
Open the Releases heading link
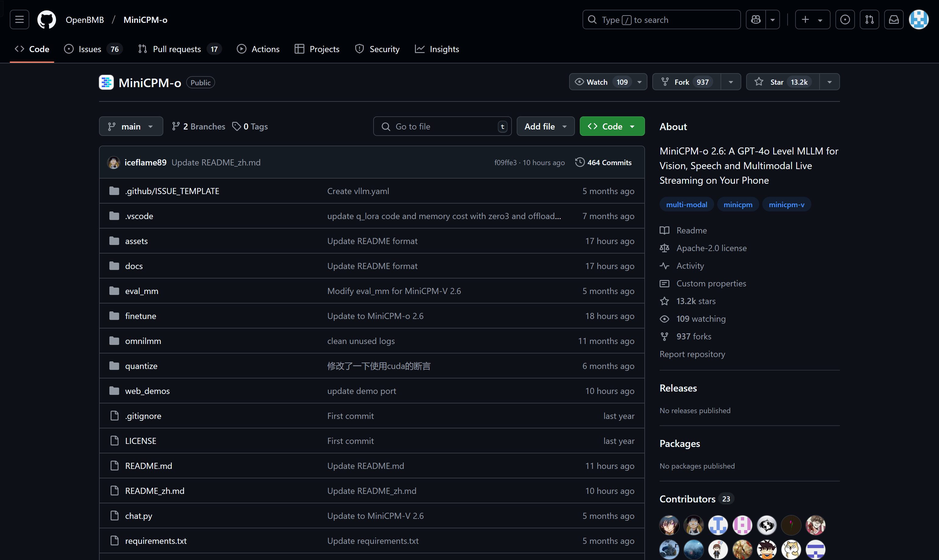[x=678, y=388]
